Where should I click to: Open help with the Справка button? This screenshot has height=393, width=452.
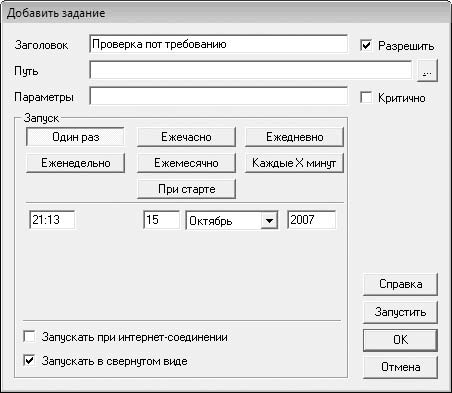400,284
